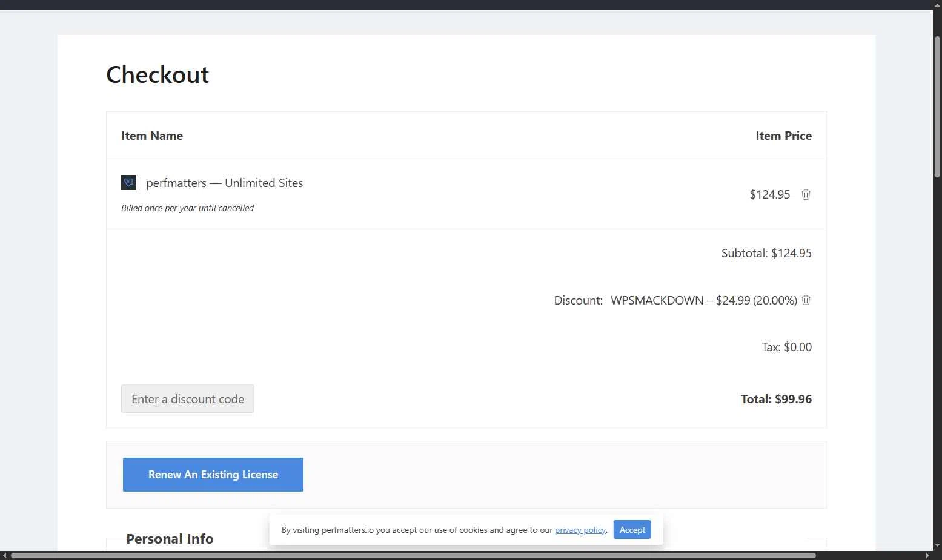This screenshot has height=560, width=942.
Task: Click the vertical scrollbar thumb
Action: click(x=937, y=107)
